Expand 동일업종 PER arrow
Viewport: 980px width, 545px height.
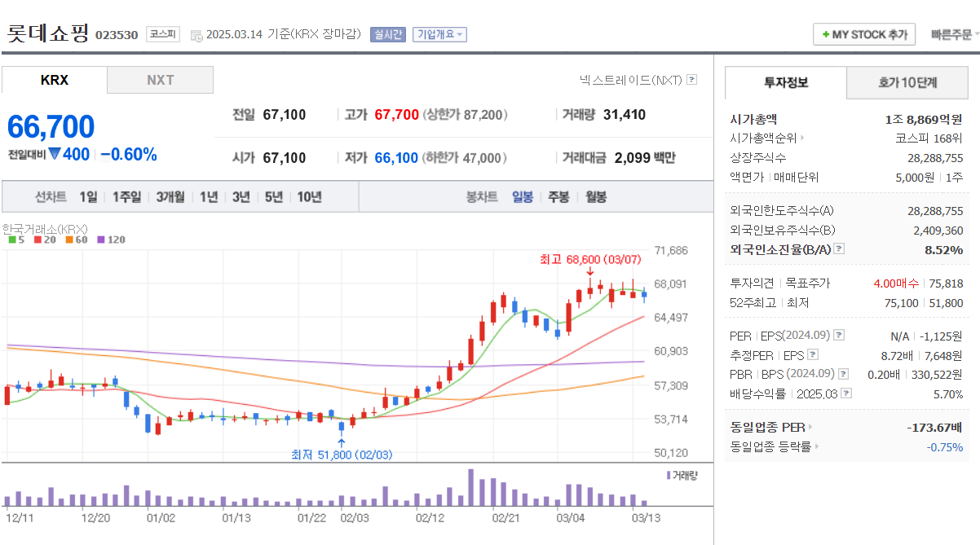pos(810,427)
